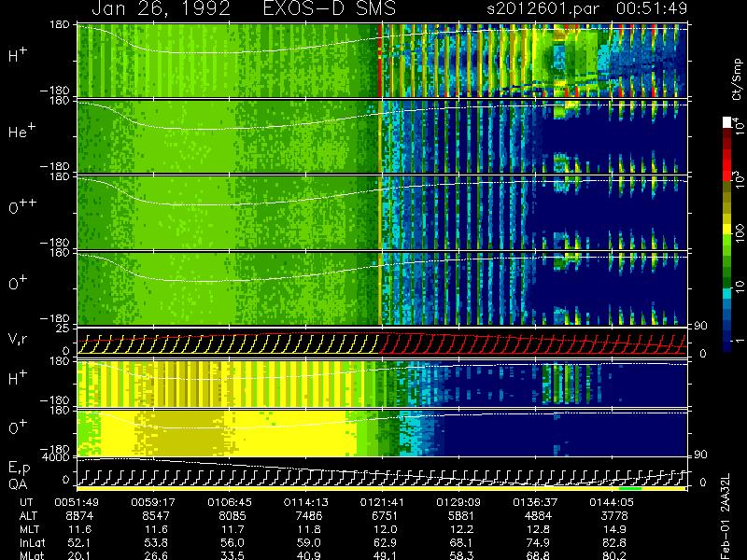Select the MLT value '12.0'

pyautogui.click(x=386, y=529)
